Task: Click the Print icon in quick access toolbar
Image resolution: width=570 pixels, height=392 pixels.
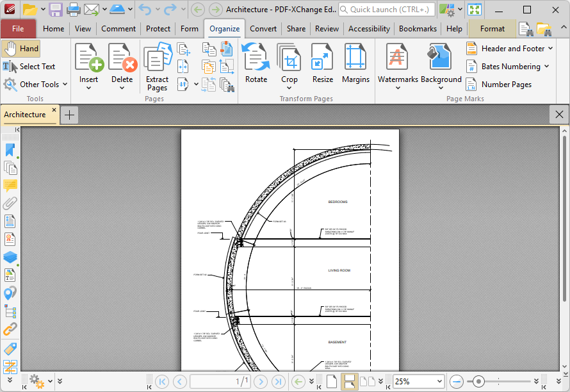Action: coord(73,10)
